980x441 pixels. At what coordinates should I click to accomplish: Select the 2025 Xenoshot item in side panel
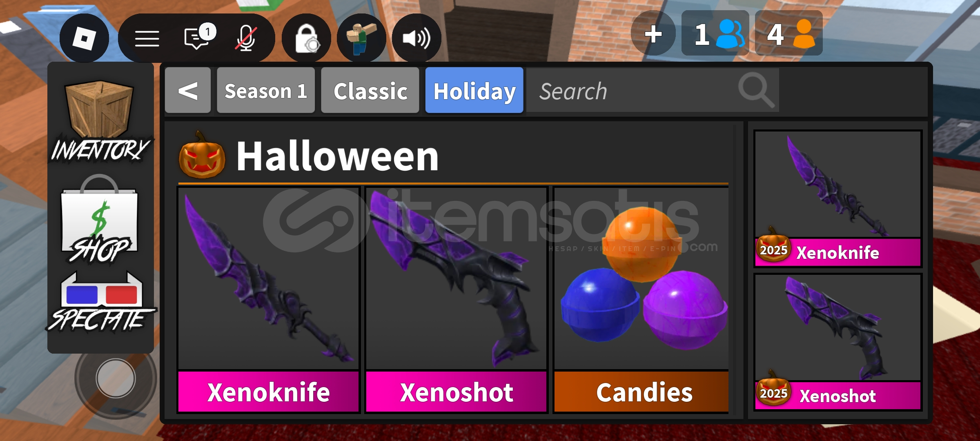pyautogui.click(x=838, y=342)
